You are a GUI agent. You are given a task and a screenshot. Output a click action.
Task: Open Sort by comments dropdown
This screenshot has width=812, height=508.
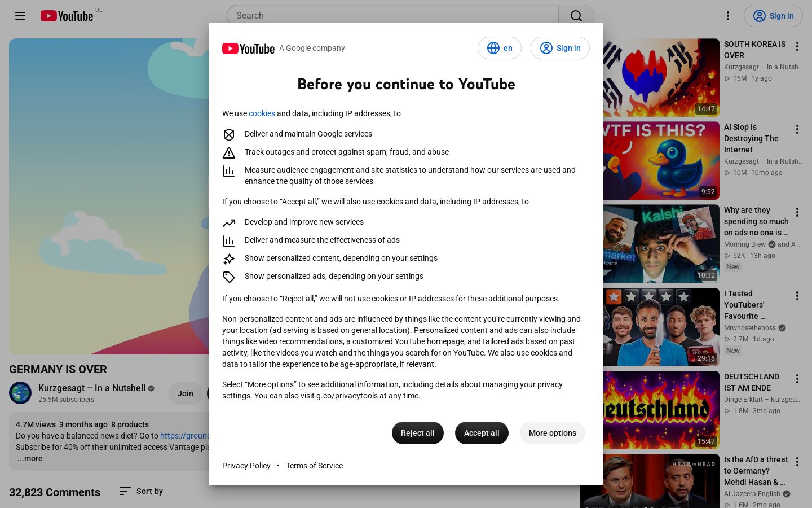pos(141,491)
